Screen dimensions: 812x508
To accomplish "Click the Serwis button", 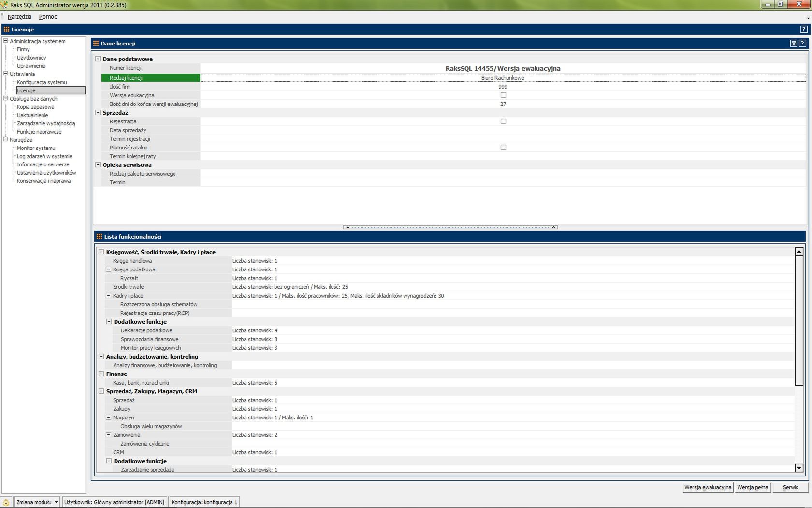I will pos(791,487).
